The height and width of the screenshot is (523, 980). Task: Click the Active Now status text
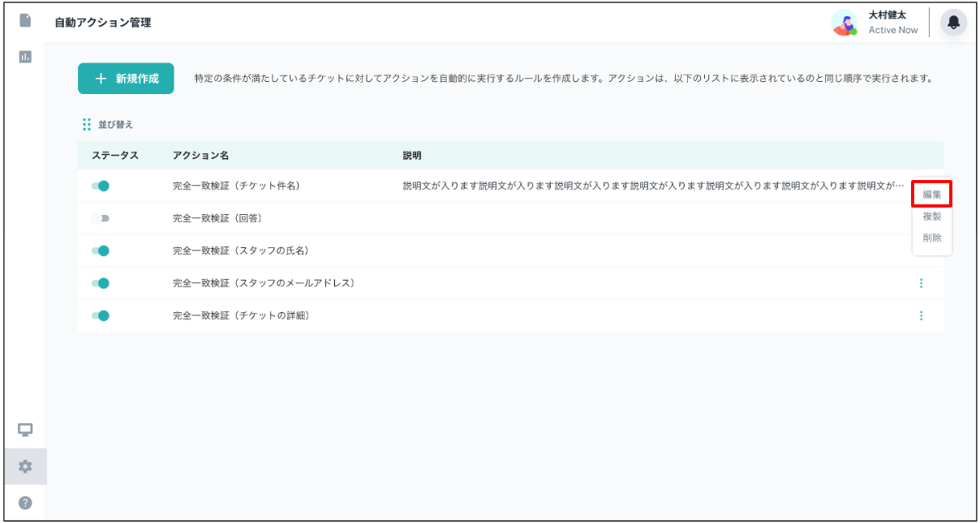click(x=893, y=30)
